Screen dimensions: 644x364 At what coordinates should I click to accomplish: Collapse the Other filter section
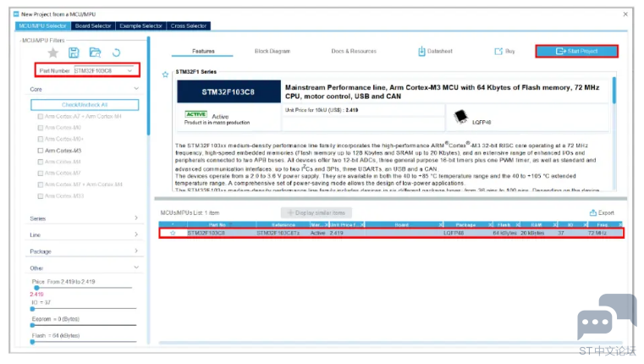coord(136,267)
